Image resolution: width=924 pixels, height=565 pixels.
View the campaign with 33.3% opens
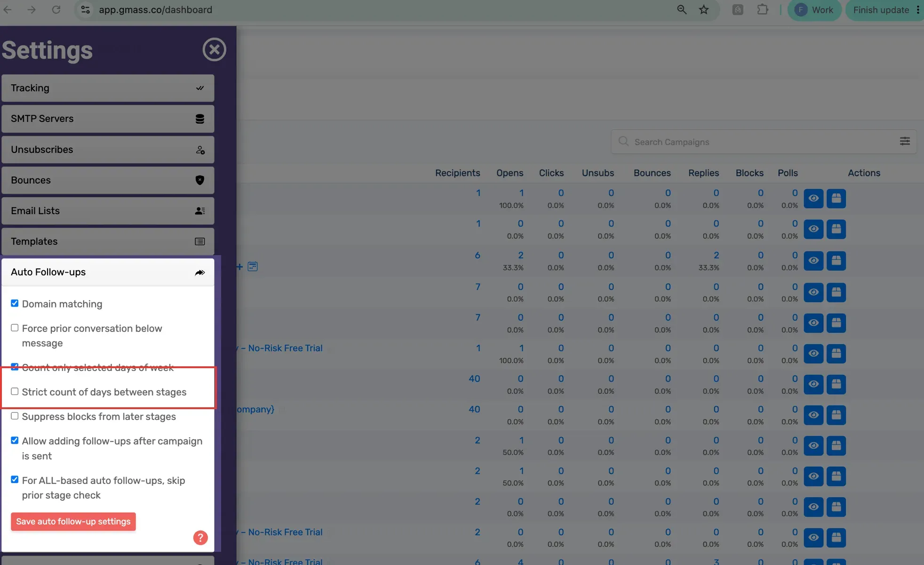coord(813,260)
